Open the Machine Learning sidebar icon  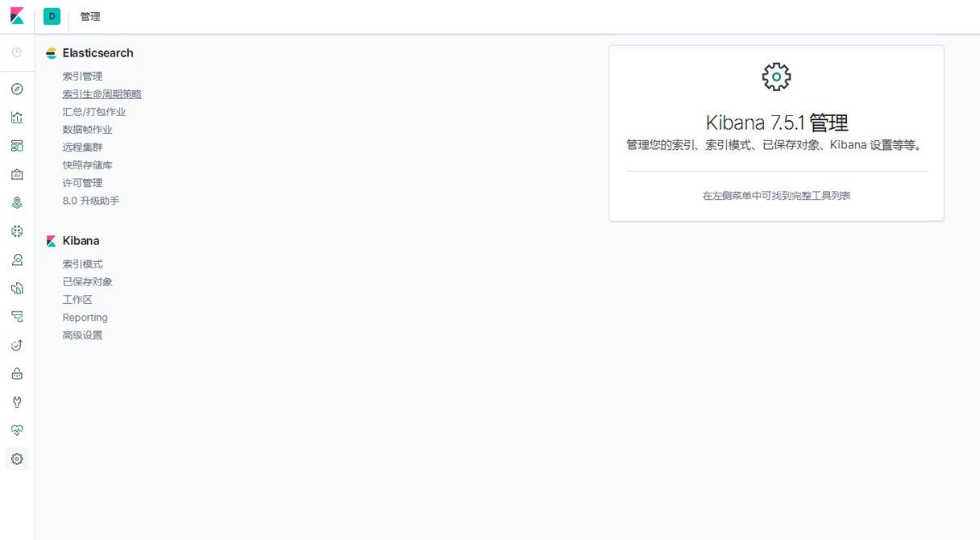point(17,231)
